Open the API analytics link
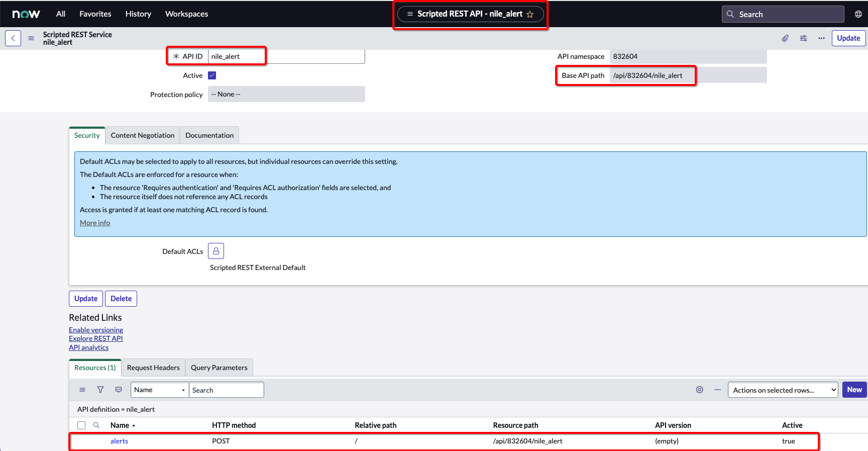Image resolution: width=868 pixels, height=451 pixels. click(89, 347)
